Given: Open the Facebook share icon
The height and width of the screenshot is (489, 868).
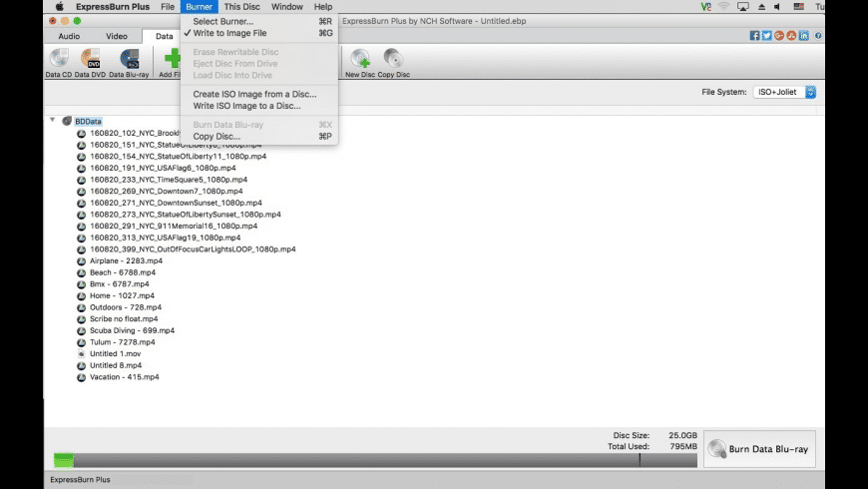Looking at the screenshot, I should coord(754,36).
